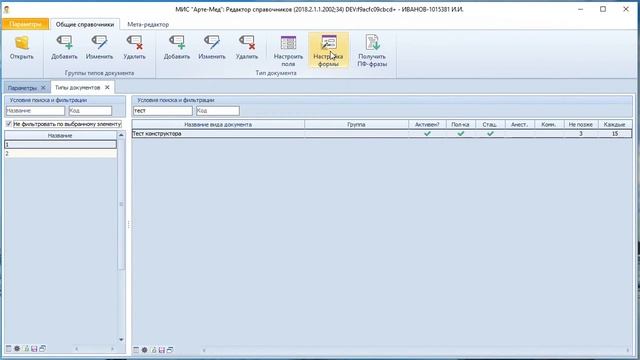Screen dimensions: 640x360
Task: Sort by Группа column header
Action: tap(356, 124)
